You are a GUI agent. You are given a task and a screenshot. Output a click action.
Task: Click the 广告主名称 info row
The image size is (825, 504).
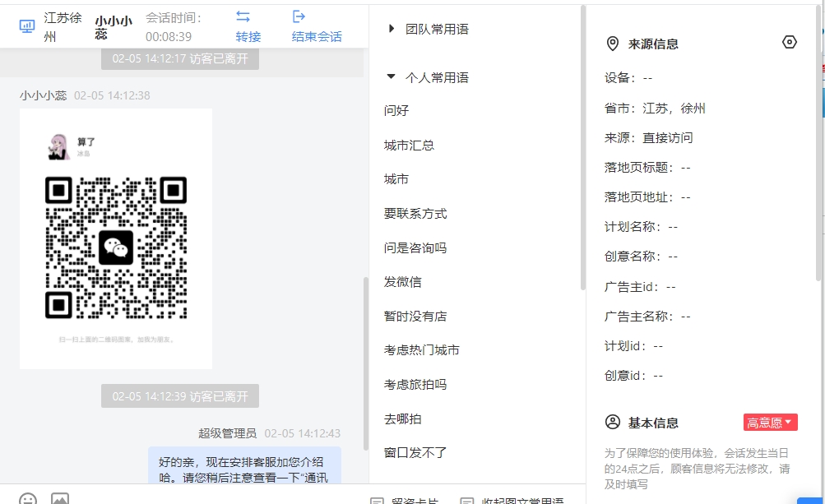[x=647, y=317]
